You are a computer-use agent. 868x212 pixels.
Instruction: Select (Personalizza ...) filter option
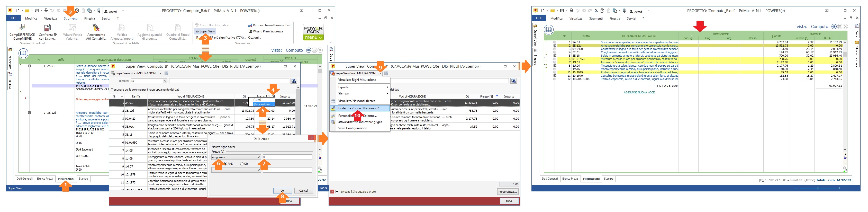[x=264, y=104]
